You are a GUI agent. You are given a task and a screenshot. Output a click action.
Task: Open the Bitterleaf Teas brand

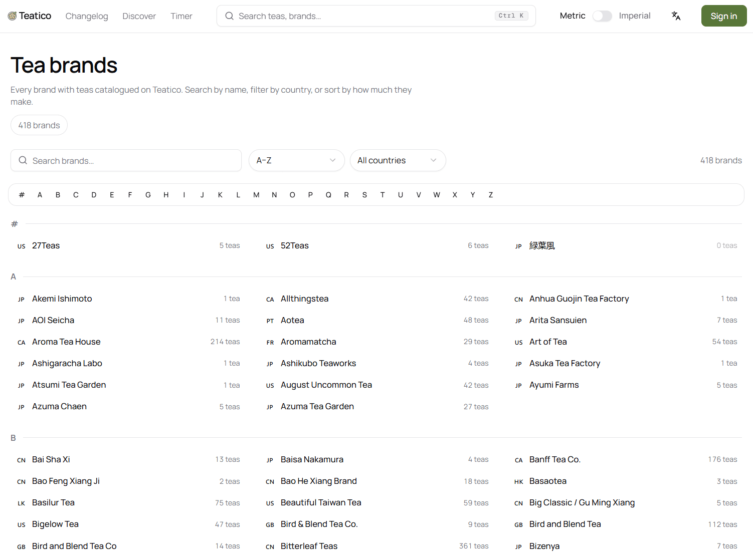pos(377,546)
